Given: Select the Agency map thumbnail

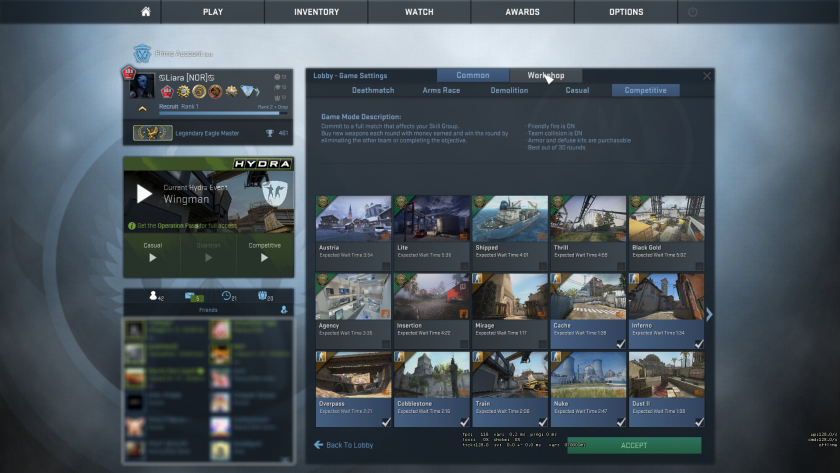Looking at the screenshot, I should (x=353, y=297).
